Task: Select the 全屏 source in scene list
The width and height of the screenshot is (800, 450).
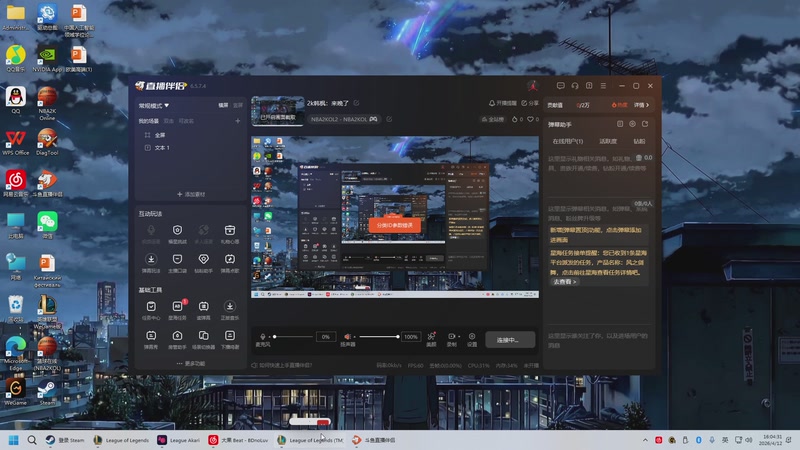Action: pos(160,135)
